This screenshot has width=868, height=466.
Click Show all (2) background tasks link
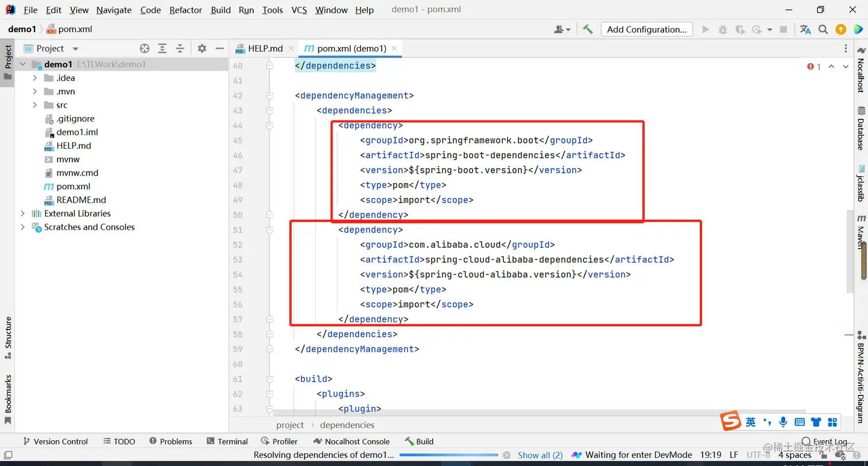[x=540, y=455]
